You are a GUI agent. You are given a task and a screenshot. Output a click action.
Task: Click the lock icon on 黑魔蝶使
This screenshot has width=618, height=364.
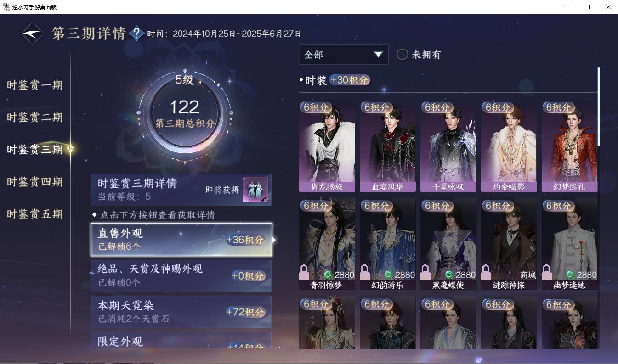(x=426, y=272)
